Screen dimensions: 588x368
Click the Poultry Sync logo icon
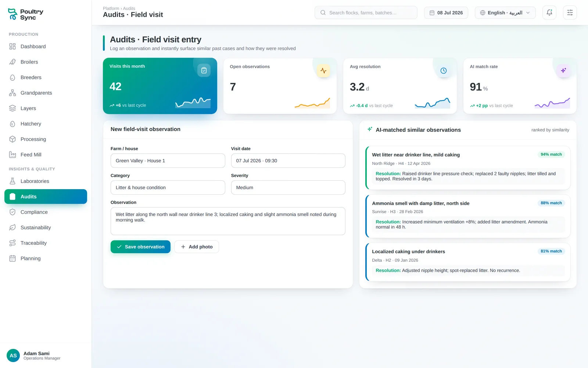(x=12, y=14)
